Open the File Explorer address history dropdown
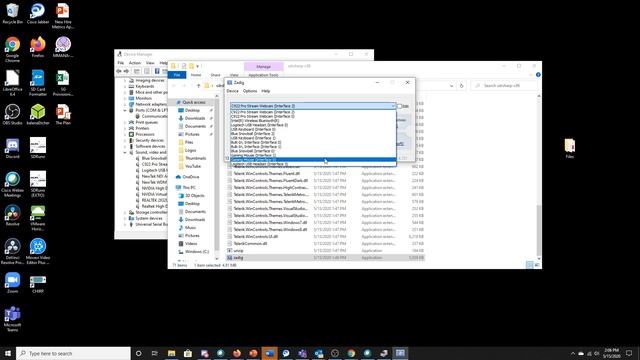This screenshot has height=360, width=640. (x=451, y=86)
